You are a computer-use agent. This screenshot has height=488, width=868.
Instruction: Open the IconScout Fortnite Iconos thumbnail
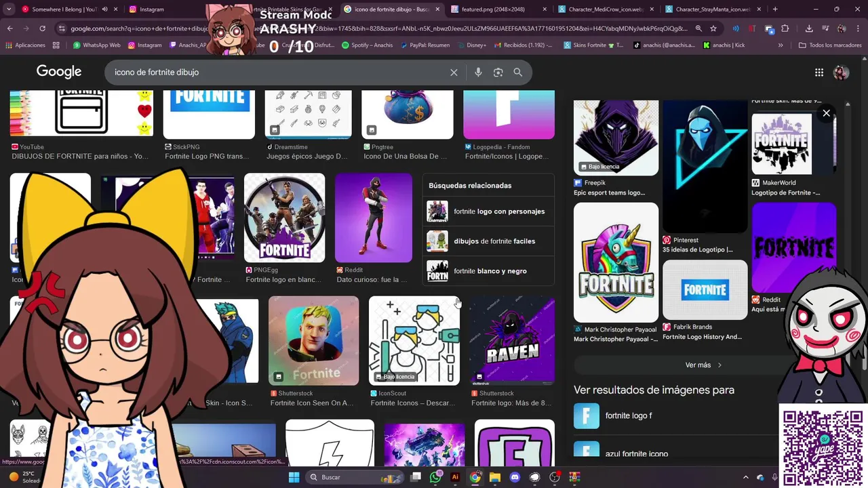[x=414, y=340]
